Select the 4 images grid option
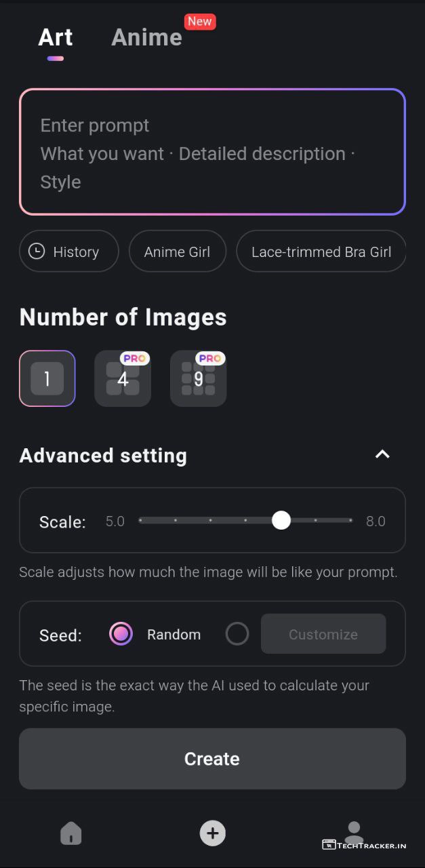Screen dimensions: 425x868 pos(123,379)
